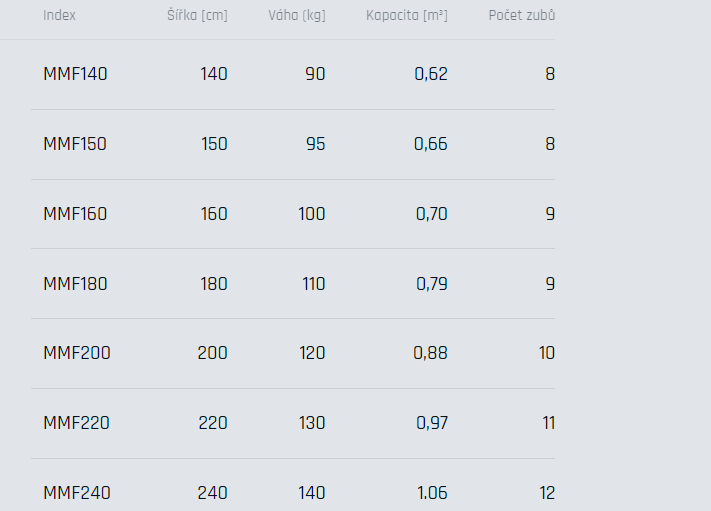The height and width of the screenshot is (511, 711).
Task: Click teeth count 10 in MMF200 row
Action: click(x=547, y=353)
